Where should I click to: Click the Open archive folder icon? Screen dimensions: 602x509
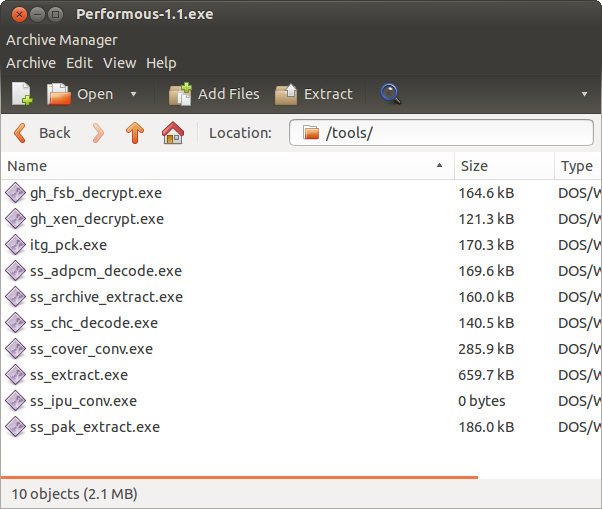pyautogui.click(x=59, y=94)
